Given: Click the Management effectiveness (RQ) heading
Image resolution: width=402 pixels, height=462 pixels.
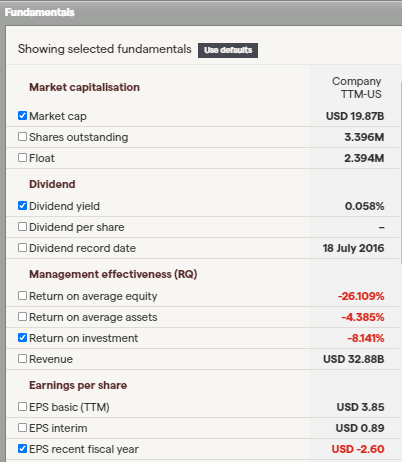Looking at the screenshot, I should [x=113, y=274].
